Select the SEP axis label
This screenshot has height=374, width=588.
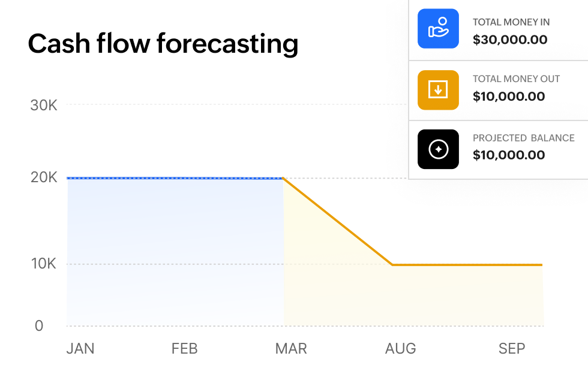[512, 348]
